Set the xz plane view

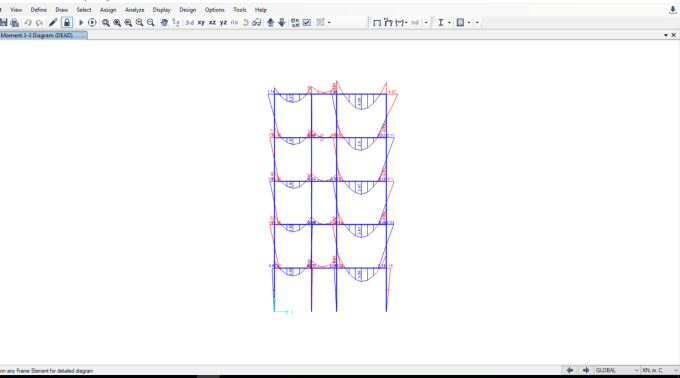[x=212, y=23]
